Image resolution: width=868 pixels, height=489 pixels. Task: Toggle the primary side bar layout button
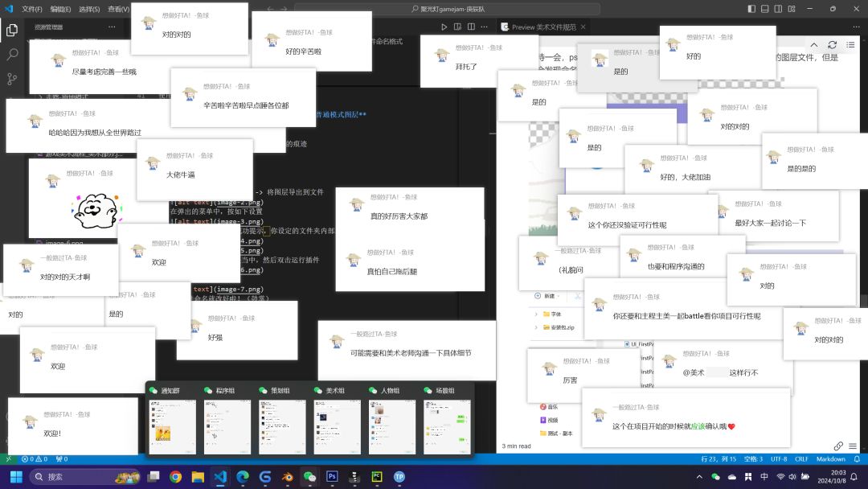pos(751,9)
